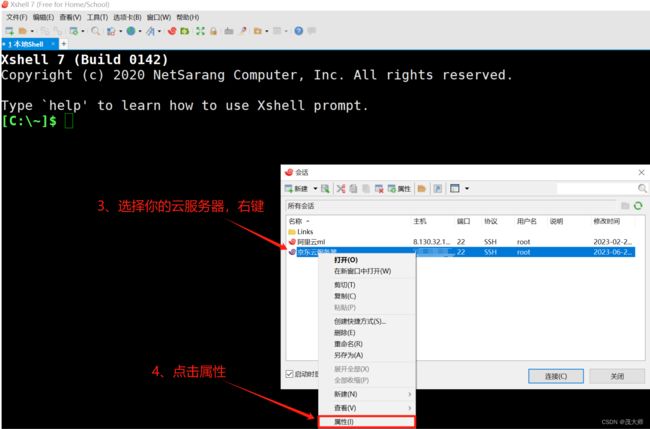Click the 属性 toolbar button in Sessions dialog

tap(399, 189)
